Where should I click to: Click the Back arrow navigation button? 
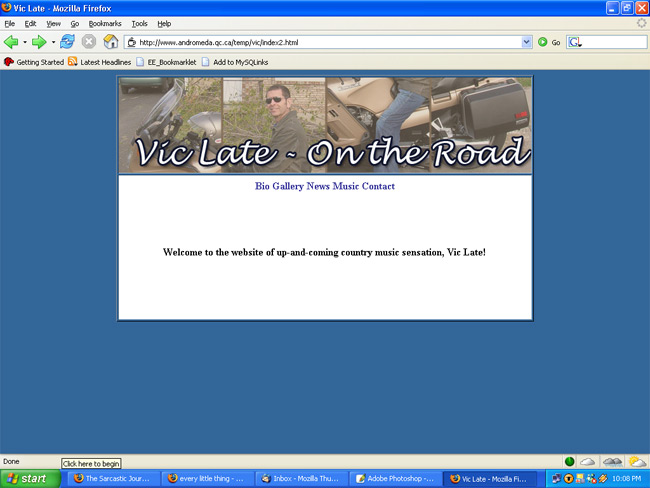click(x=12, y=42)
